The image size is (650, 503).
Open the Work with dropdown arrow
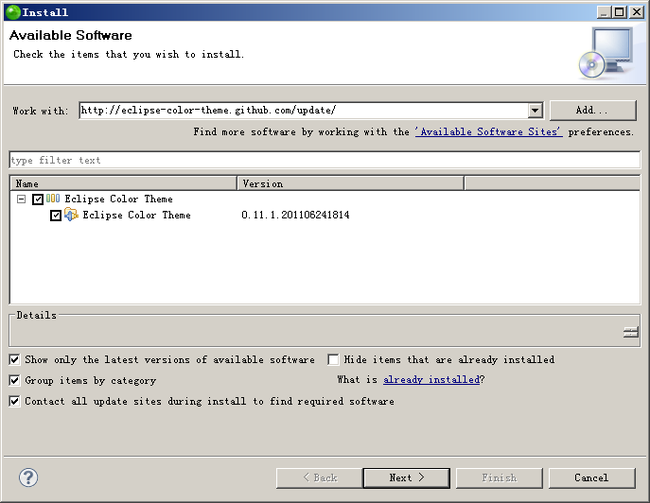535,110
